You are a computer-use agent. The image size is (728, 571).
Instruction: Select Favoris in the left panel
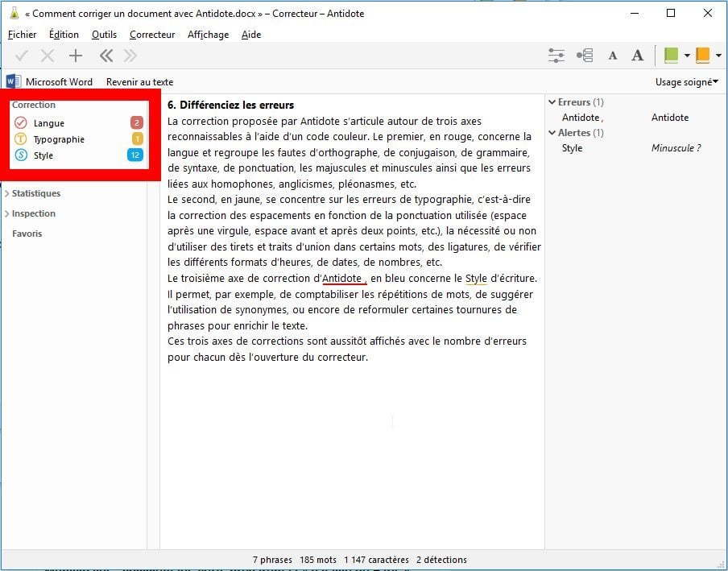click(x=27, y=234)
